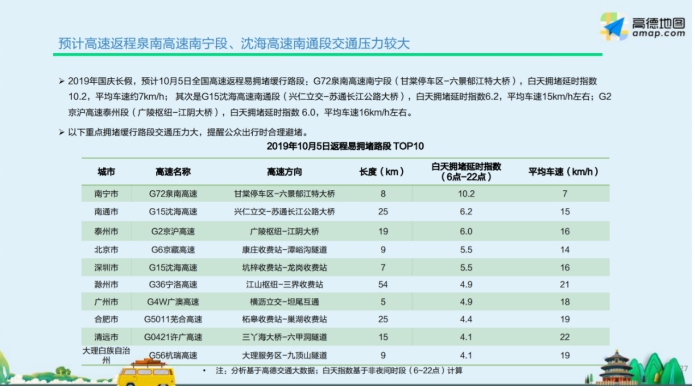This screenshot has height=386, width=693.
Task: Click the bullet line 以下重点拥堵缓行路段交通压力大
Action: [188, 132]
